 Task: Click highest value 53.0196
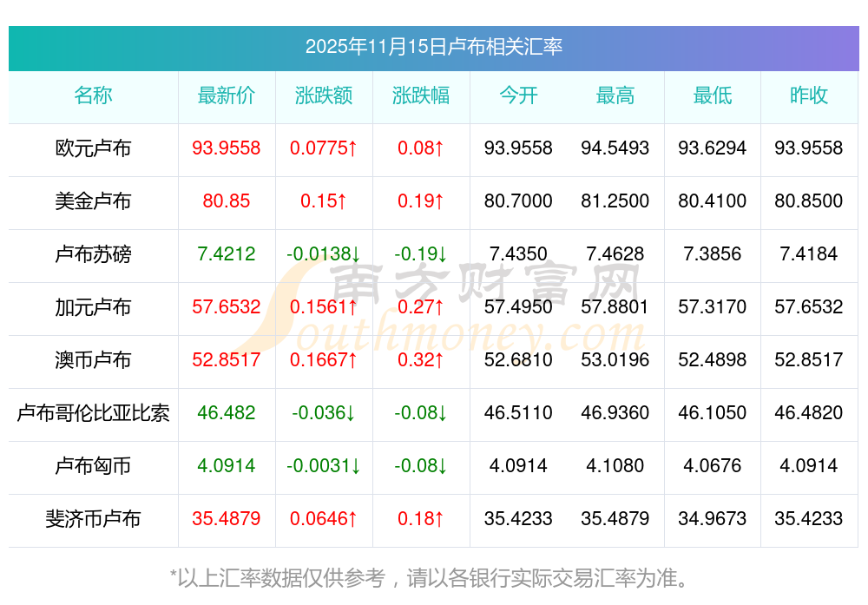615,360
